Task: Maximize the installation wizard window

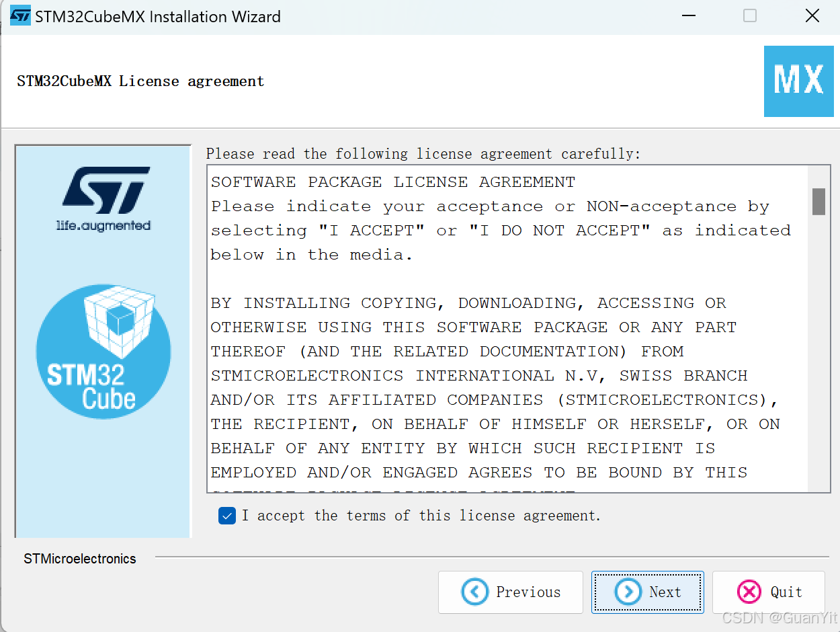Action: pyautogui.click(x=750, y=15)
